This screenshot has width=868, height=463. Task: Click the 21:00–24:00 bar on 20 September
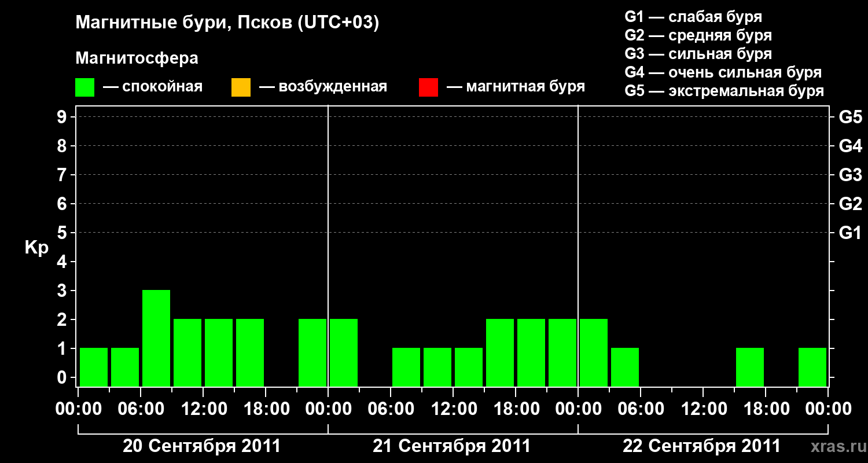pyautogui.click(x=312, y=352)
